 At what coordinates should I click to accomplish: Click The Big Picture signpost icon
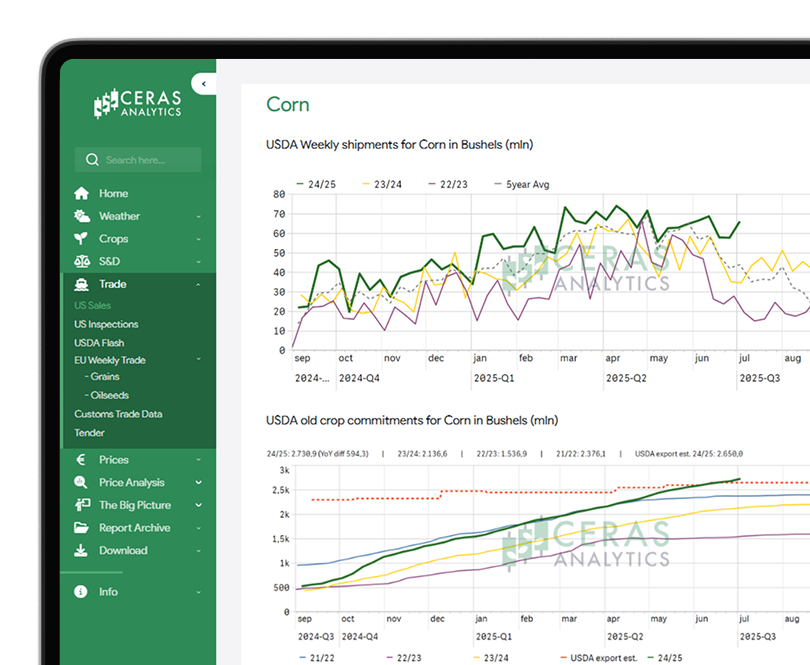coord(82,505)
